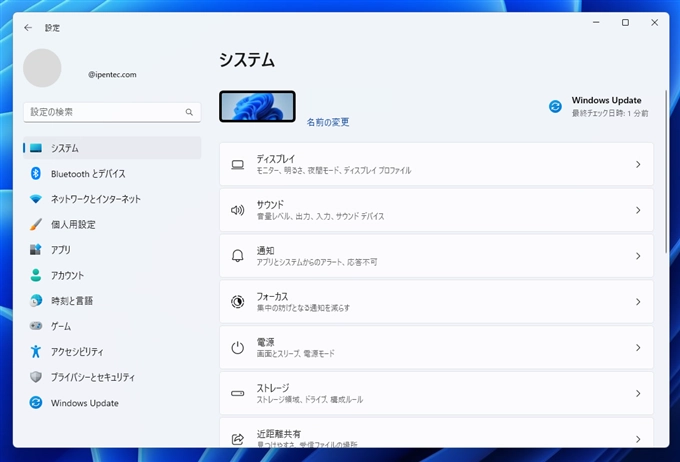Open the 電源 settings title
Viewport: 680px width, 462px height.
coord(265,342)
